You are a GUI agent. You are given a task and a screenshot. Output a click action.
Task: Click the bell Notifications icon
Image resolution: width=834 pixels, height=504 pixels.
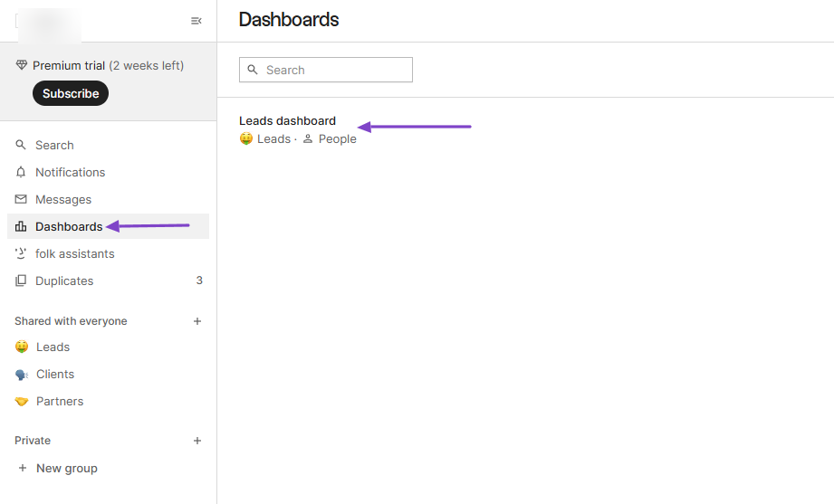[x=21, y=172]
